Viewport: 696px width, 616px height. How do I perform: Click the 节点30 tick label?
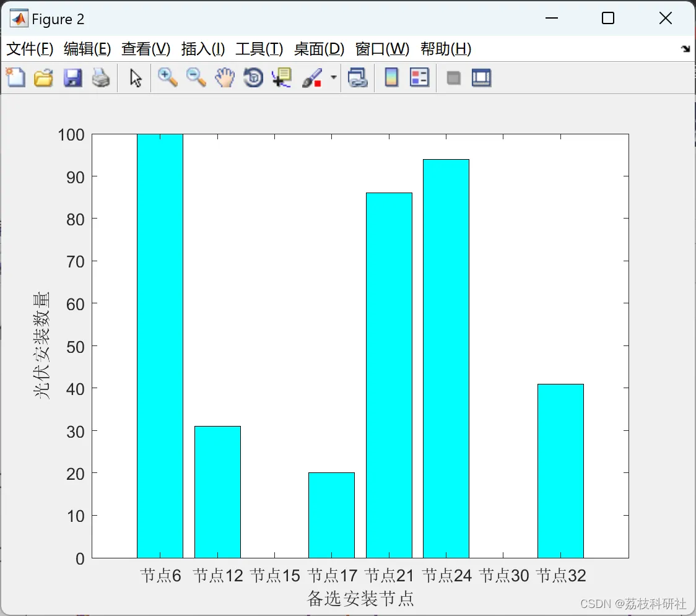coord(504,576)
